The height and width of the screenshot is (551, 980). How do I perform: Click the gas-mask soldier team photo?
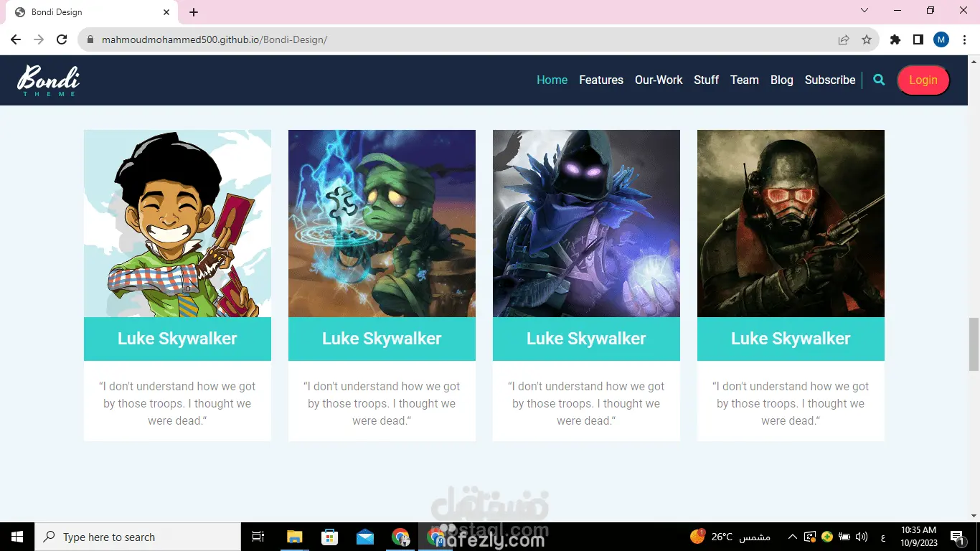coord(791,223)
